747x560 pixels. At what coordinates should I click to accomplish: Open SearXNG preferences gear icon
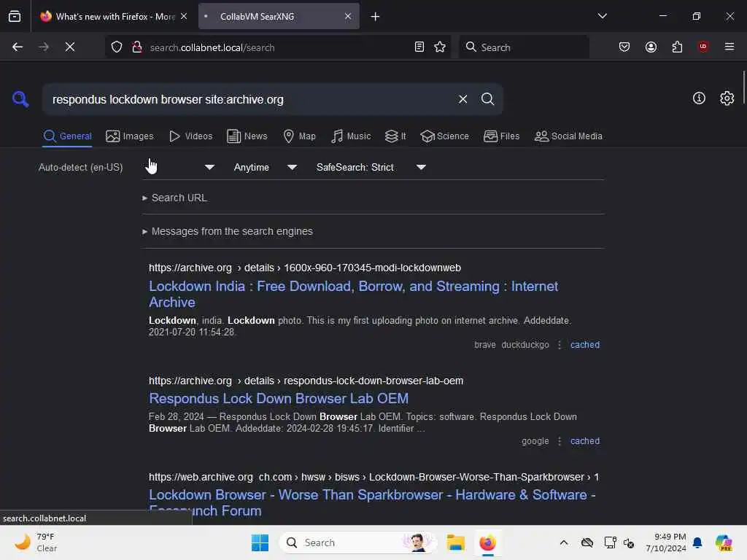click(727, 98)
